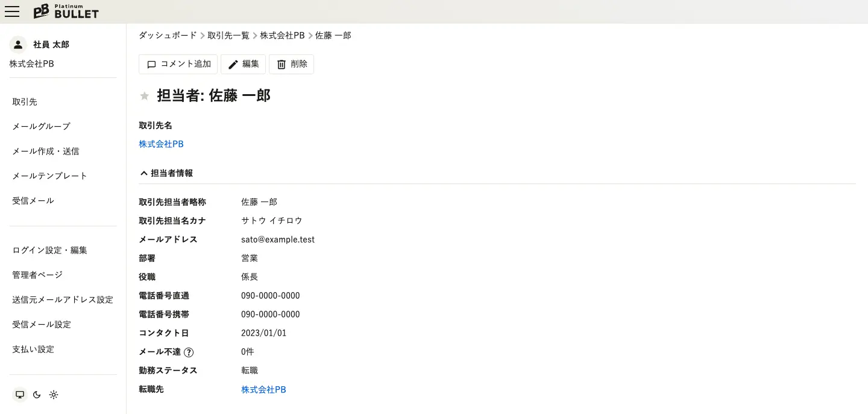Star the contact 佐藤 一郎 as favorite
The width and height of the screenshot is (868, 414).
145,96
